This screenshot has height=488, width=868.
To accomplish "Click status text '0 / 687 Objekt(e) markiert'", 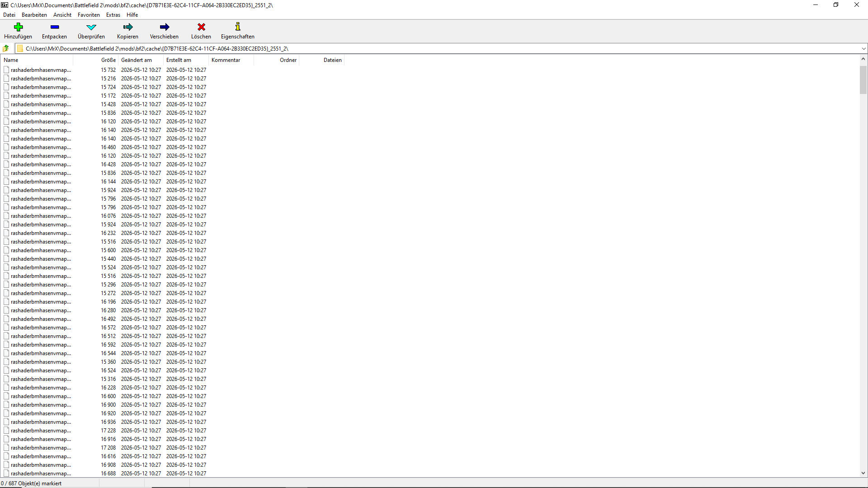I will click(31, 483).
